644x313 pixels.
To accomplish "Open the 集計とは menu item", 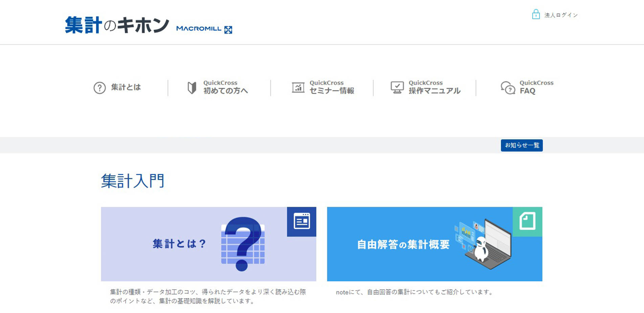I will pos(126,87).
